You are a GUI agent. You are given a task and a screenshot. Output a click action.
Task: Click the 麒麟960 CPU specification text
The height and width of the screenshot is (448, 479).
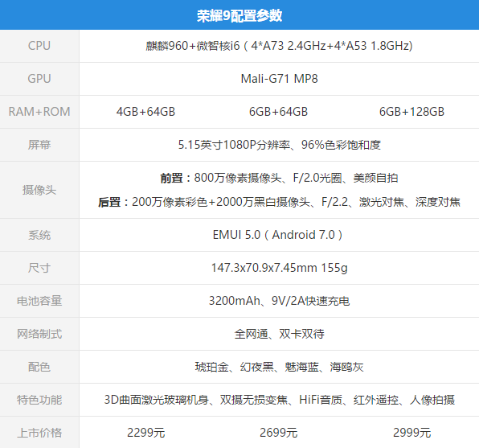[279, 46]
